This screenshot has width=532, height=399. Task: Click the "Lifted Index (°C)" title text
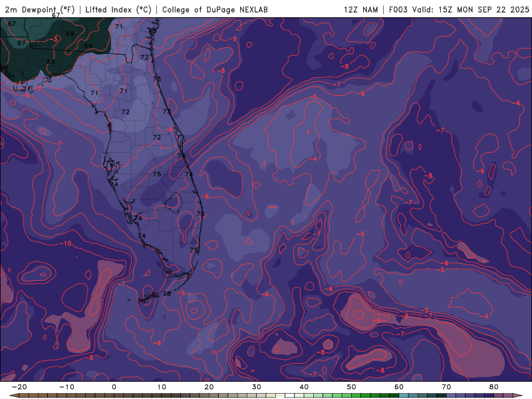118,10
